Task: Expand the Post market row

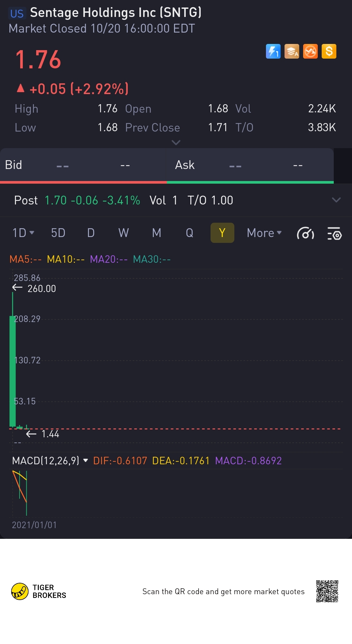Action: pos(336,200)
